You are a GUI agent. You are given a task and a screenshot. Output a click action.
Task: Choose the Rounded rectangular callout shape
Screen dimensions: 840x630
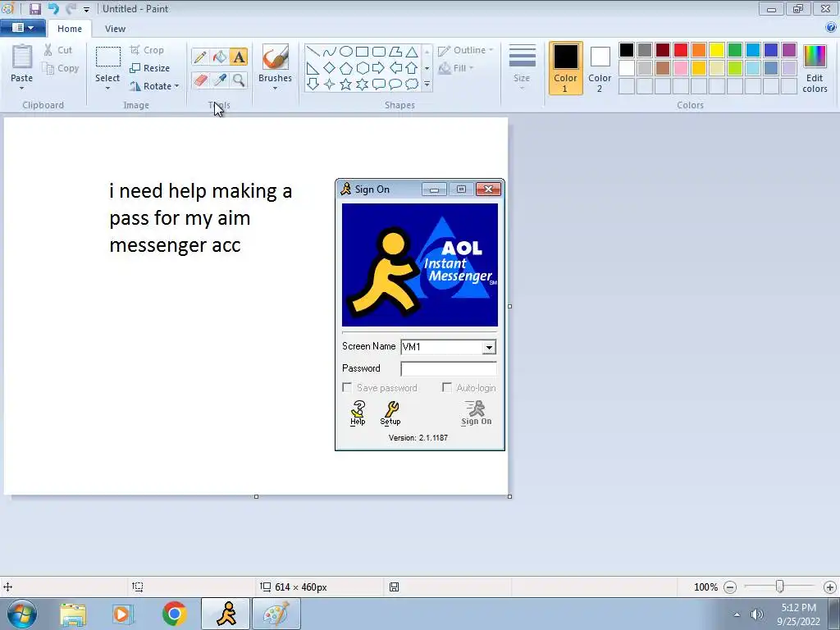379,84
